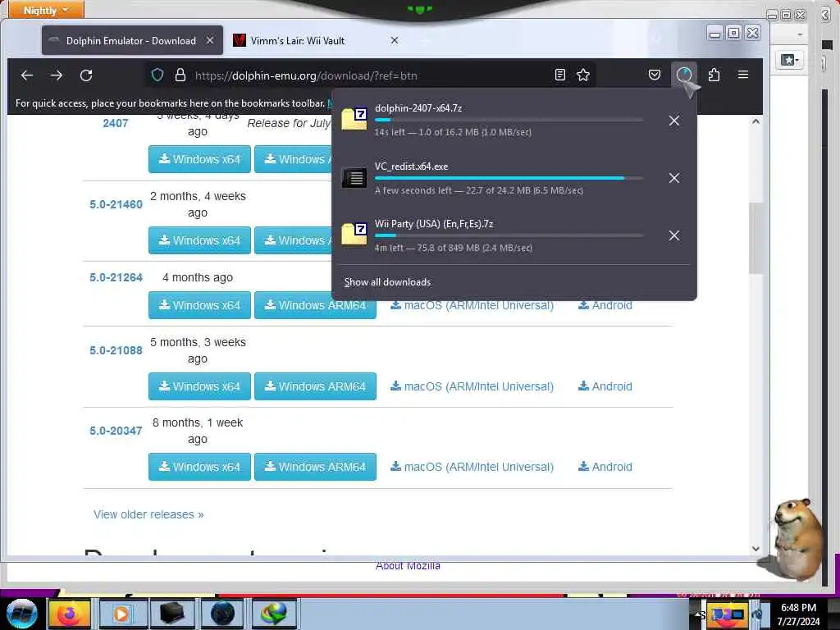Viewport: 840px width, 630px height.
Task: Download macOS build for 5.0-21088
Action: [x=472, y=387]
